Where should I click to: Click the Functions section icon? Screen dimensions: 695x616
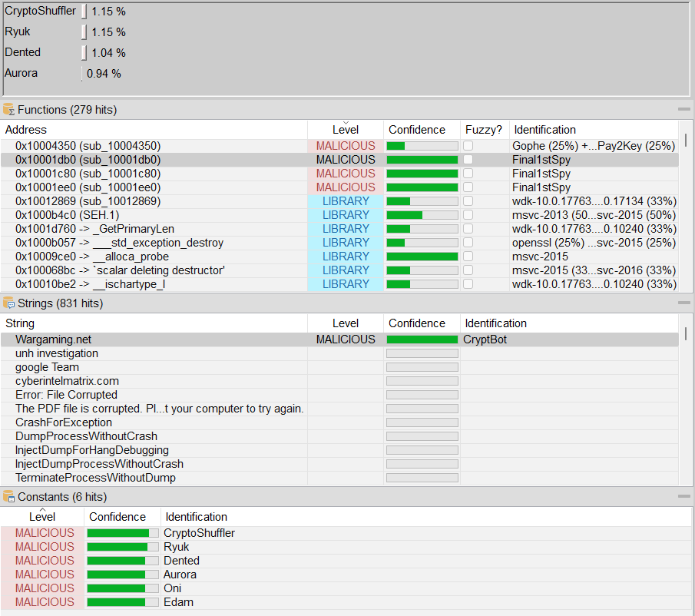pos(8,110)
